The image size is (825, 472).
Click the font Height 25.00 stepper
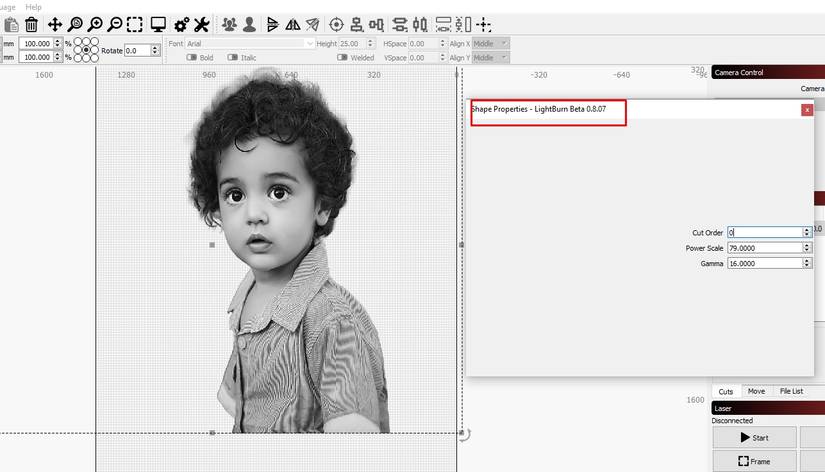coord(370,44)
